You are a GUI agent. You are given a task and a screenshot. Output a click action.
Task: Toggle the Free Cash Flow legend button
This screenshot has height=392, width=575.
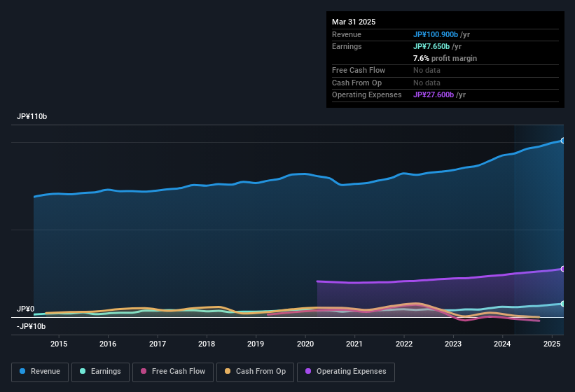pyautogui.click(x=173, y=372)
